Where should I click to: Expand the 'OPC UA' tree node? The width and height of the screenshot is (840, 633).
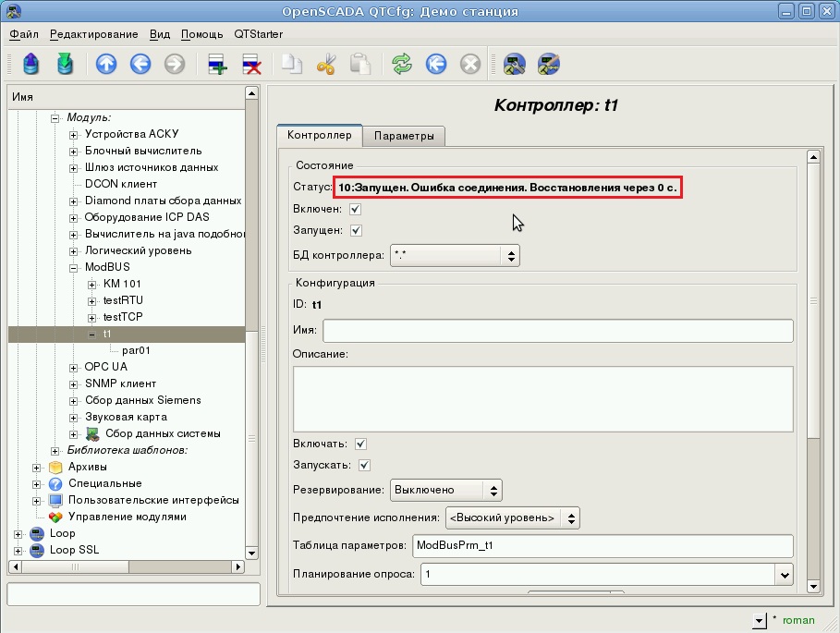click(75, 367)
